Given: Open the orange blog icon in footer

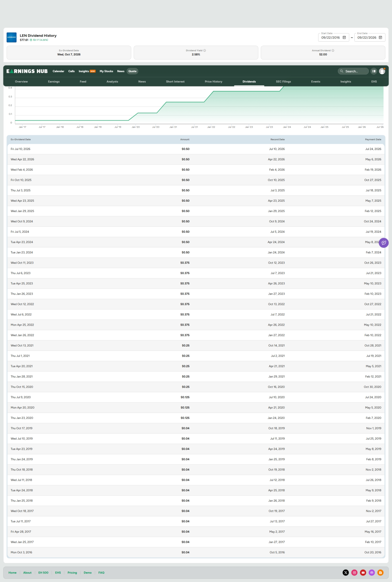Looking at the screenshot, I should pyautogui.click(x=380, y=572).
